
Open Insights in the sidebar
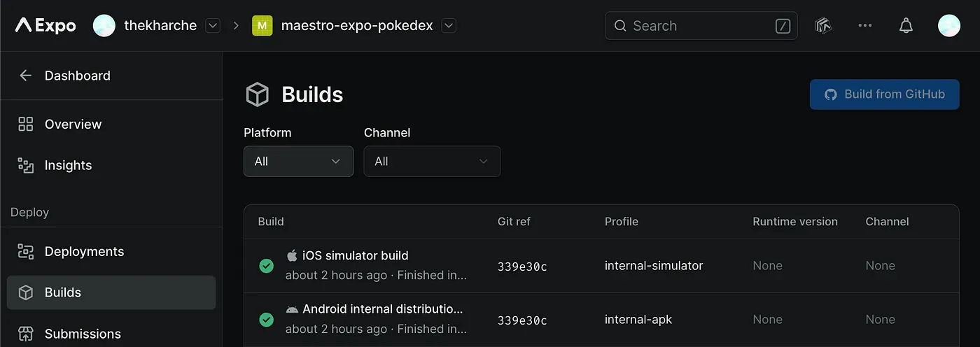[68, 166]
